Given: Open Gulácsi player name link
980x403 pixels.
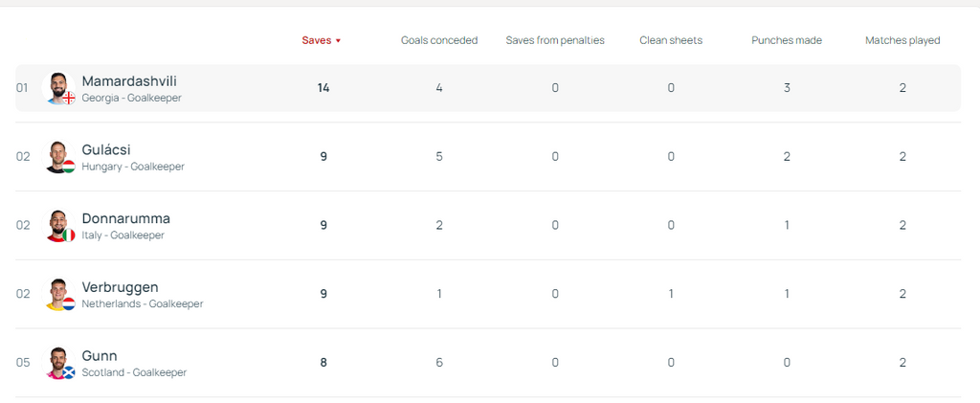Looking at the screenshot, I should pyautogui.click(x=106, y=150).
